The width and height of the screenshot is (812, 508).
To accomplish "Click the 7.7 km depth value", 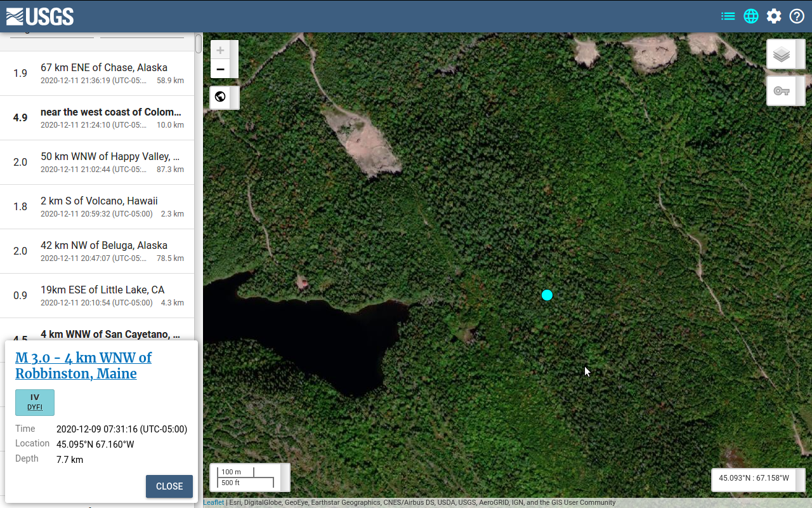I will 70,460.
